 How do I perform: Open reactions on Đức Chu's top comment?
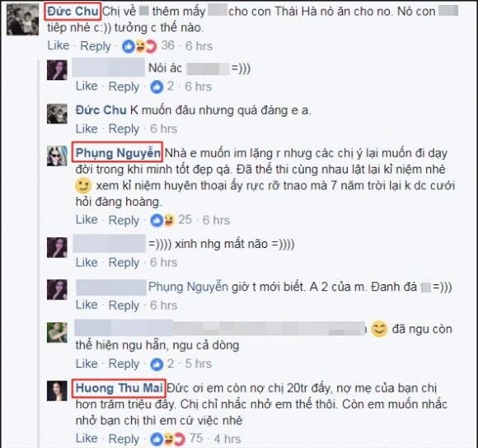click(x=139, y=47)
